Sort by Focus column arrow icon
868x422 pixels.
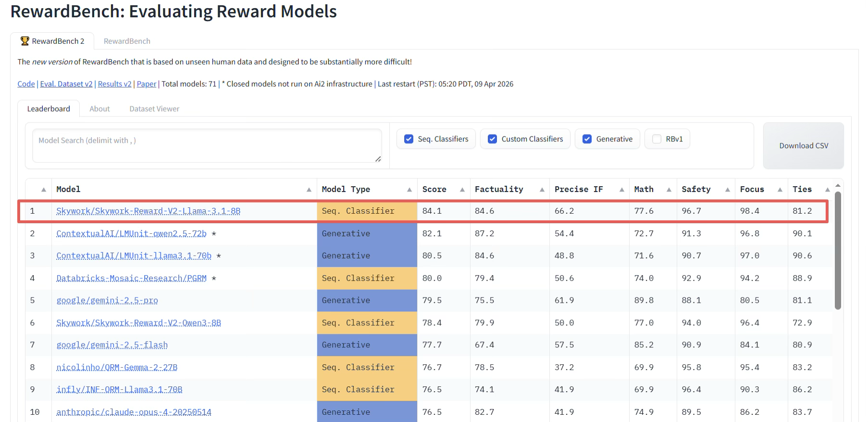(x=780, y=190)
